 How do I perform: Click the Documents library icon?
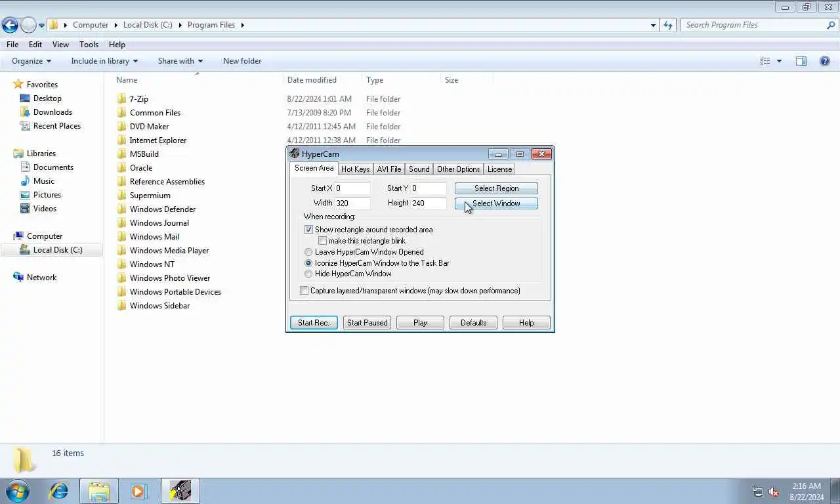[x=25, y=167]
